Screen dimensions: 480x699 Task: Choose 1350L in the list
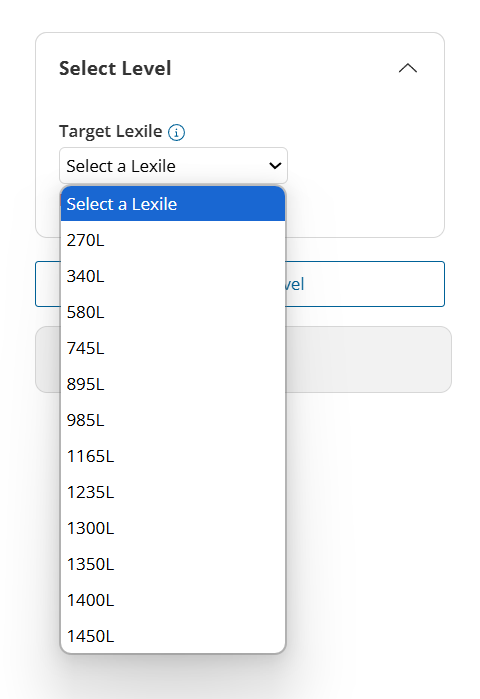point(173,564)
